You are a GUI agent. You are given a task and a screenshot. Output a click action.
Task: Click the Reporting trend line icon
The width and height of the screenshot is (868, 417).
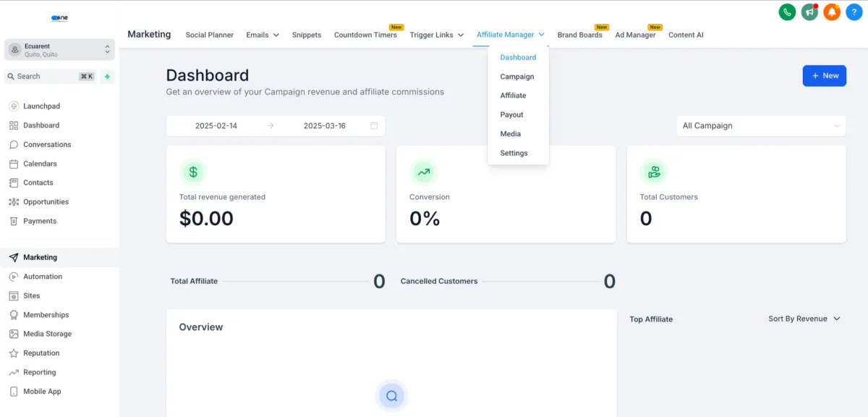[x=14, y=372]
